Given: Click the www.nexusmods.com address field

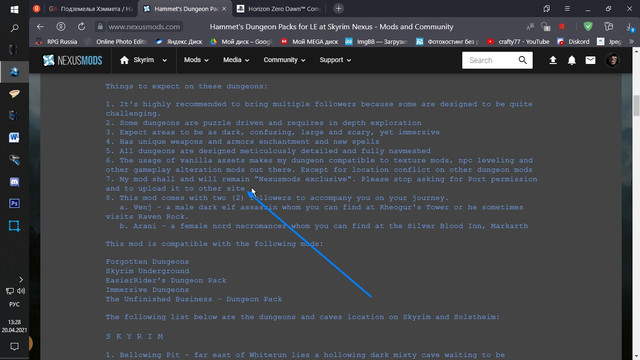Looking at the screenshot, I should [x=144, y=27].
